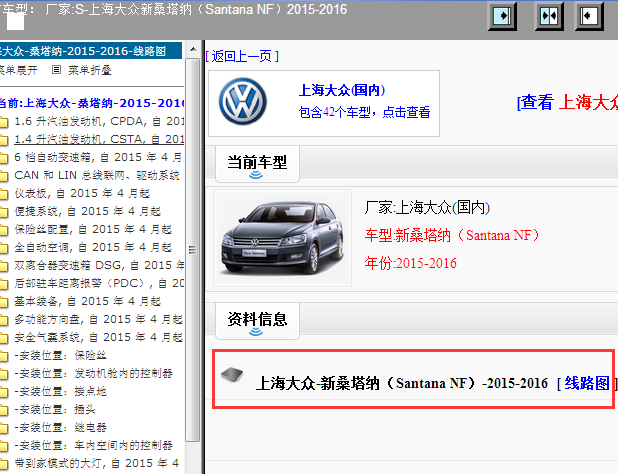This screenshot has height=474, width=618.
Task: Select tree item 1.6 升汽油发动机, CPDA
Action: pyautogui.click(x=99, y=121)
